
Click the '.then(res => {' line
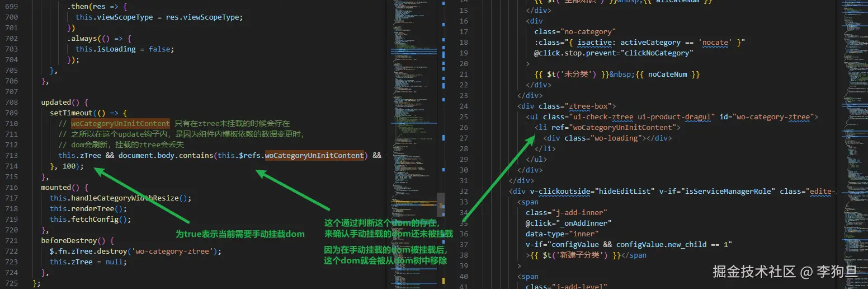97,7
